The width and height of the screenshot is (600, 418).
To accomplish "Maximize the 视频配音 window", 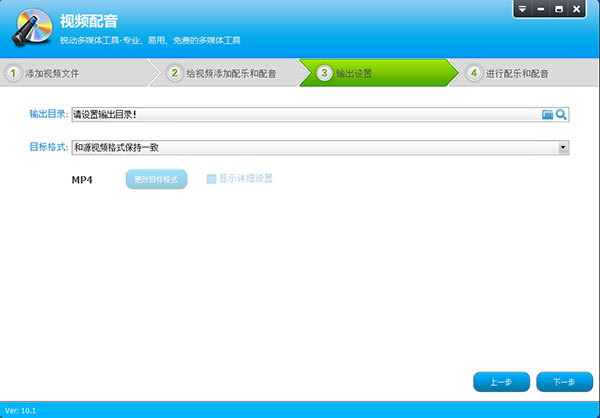I will (559, 9).
